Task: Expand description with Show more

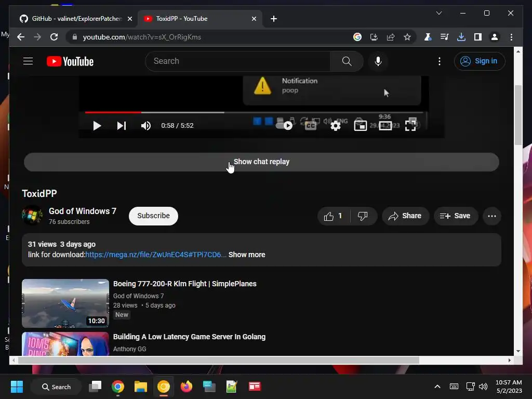Action: pyautogui.click(x=247, y=255)
